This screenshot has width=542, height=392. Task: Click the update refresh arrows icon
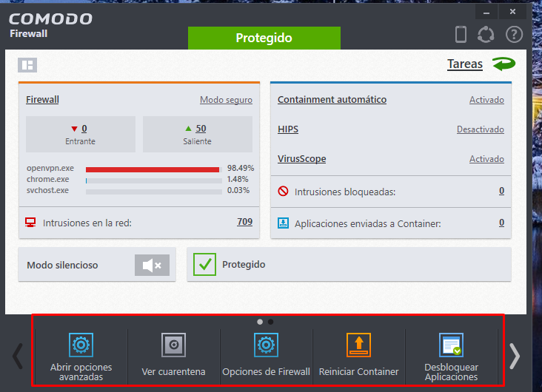pos(486,35)
